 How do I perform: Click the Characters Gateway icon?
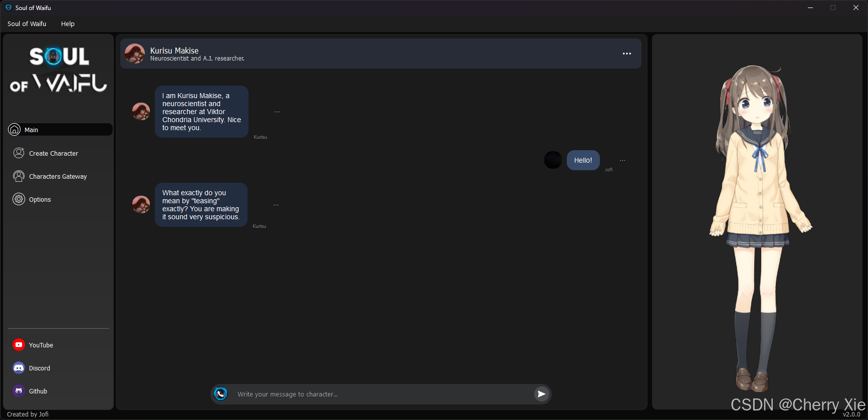(x=19, y=176)
